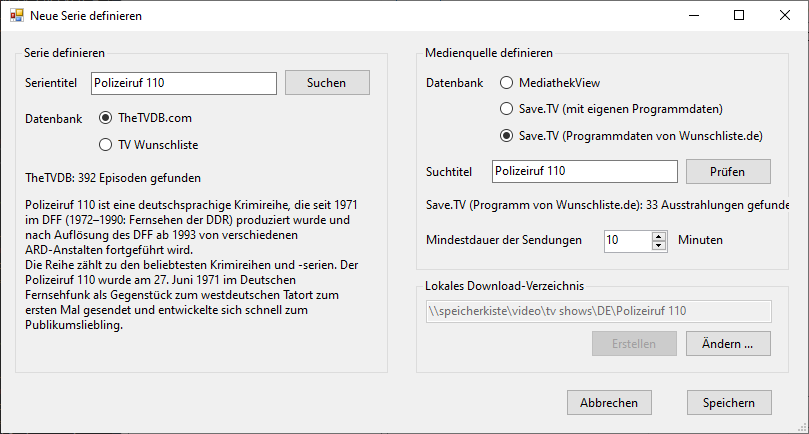Select TheTVDB.com as series database
The image size is (809, 434).
[x=107, y=118]
